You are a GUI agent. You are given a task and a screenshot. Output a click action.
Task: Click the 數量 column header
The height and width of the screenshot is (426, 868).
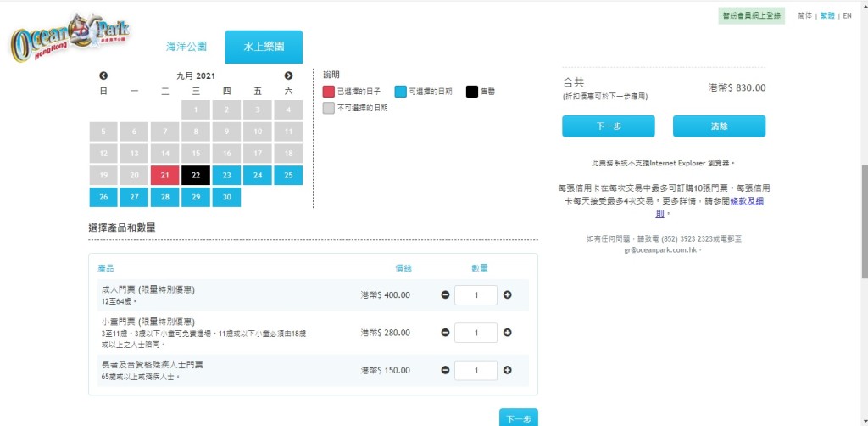click(480, 269)
